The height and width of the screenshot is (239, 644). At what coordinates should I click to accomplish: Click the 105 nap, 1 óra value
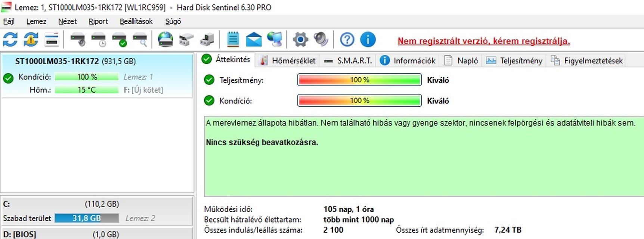349,209
